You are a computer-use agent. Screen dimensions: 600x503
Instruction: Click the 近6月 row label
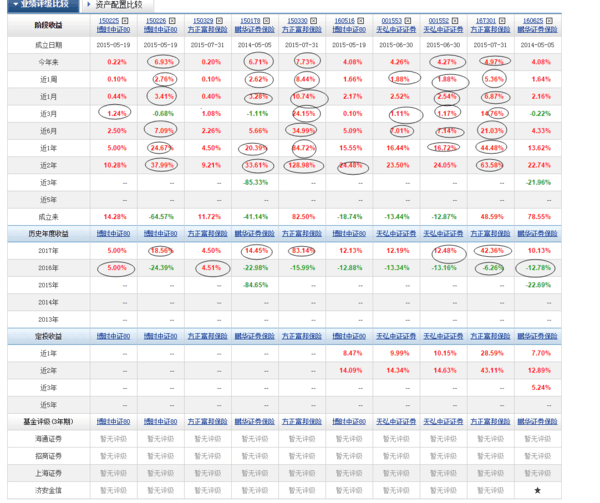point(49,131)
